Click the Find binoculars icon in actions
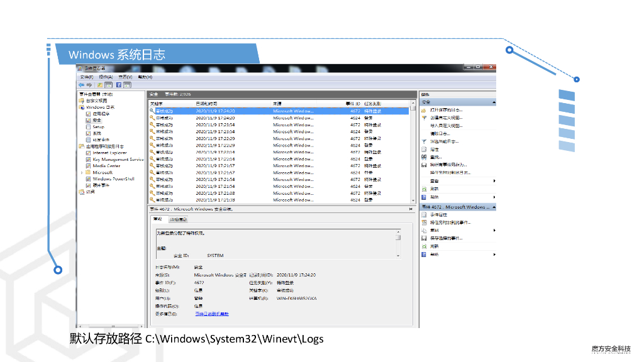 coord(424,157)
